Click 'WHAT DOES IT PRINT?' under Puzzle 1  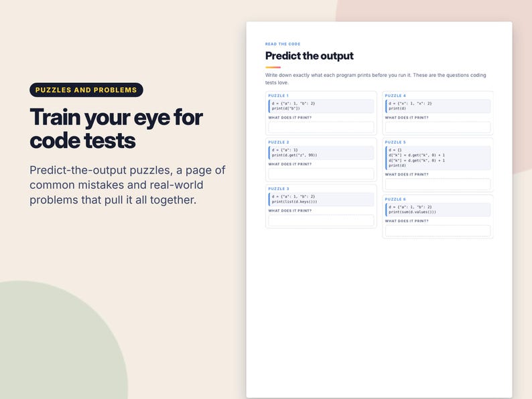coord(289,118)
